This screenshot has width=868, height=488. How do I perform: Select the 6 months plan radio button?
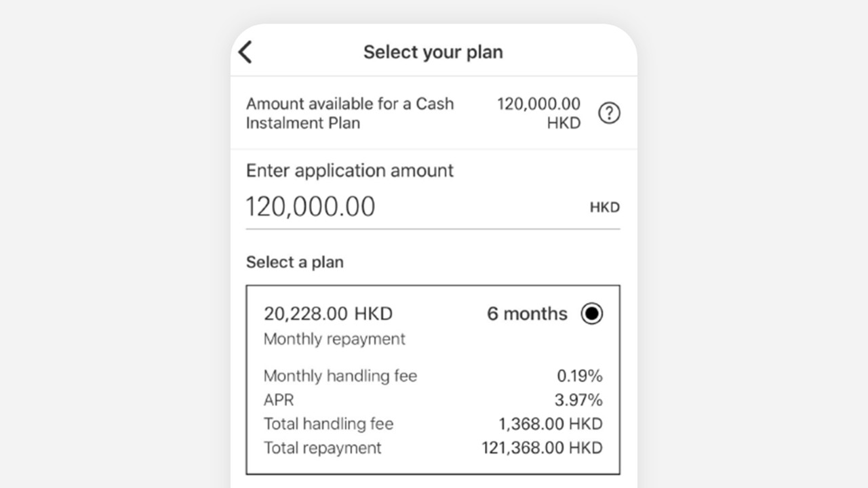592,314
